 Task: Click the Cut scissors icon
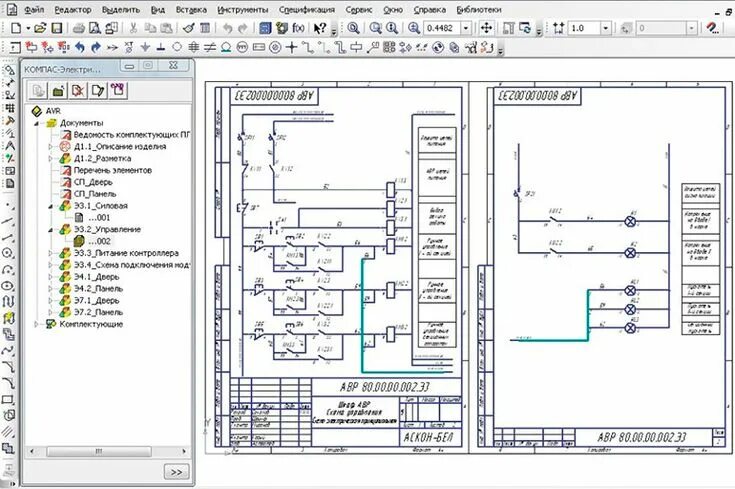pos(135,28)
